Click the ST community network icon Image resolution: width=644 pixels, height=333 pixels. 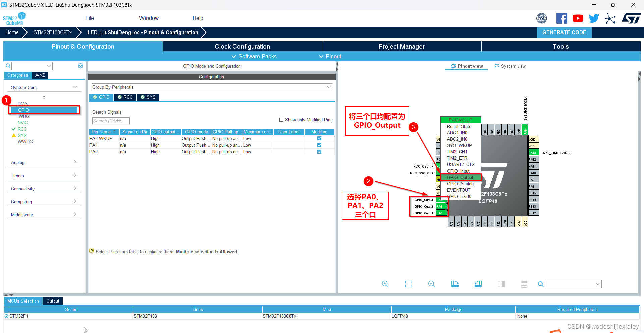point(610,18)
